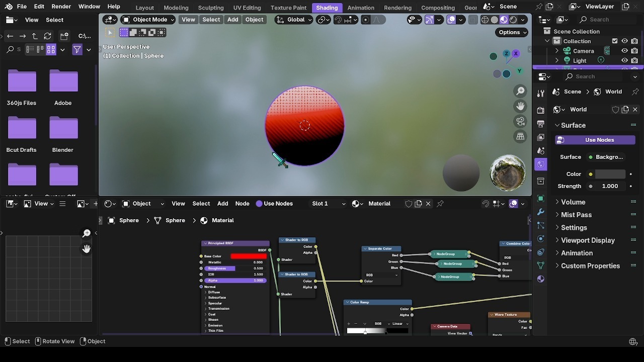Click Surface Background shader selector

(609, 157)
